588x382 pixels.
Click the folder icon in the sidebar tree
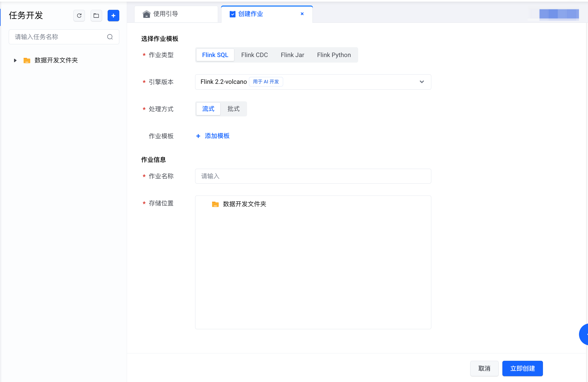pyautogui.click(x=27, y=60)
